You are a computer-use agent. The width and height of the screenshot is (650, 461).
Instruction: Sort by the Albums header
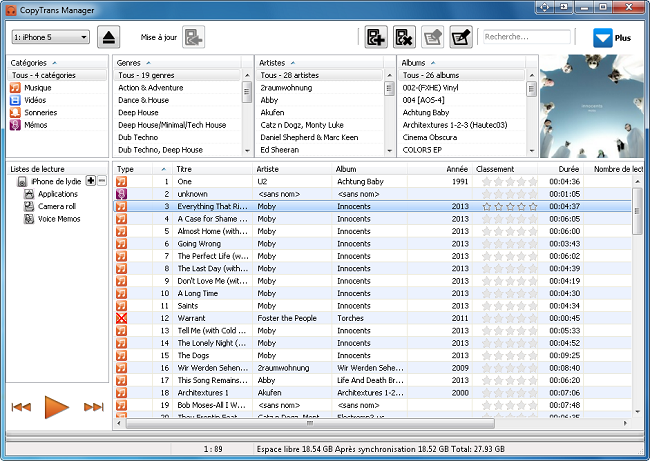[462, 63]
